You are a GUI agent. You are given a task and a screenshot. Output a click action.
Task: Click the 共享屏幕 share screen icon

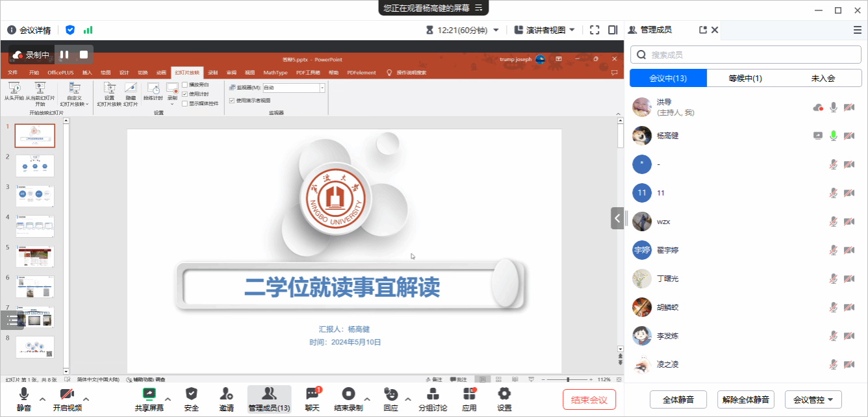click(x=149, y=394)
